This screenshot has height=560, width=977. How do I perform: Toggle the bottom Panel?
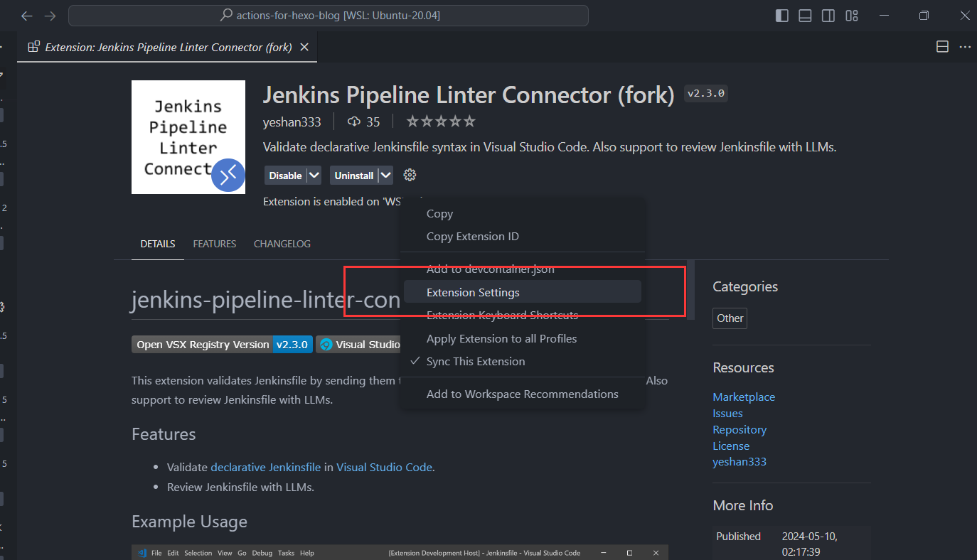pos(805,15)
